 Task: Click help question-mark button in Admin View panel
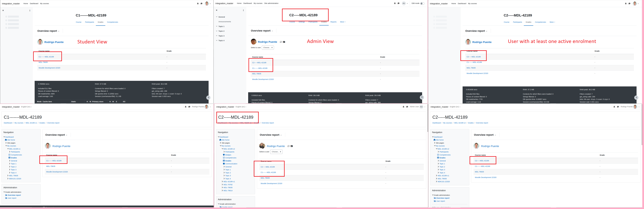tap(422, 97)
